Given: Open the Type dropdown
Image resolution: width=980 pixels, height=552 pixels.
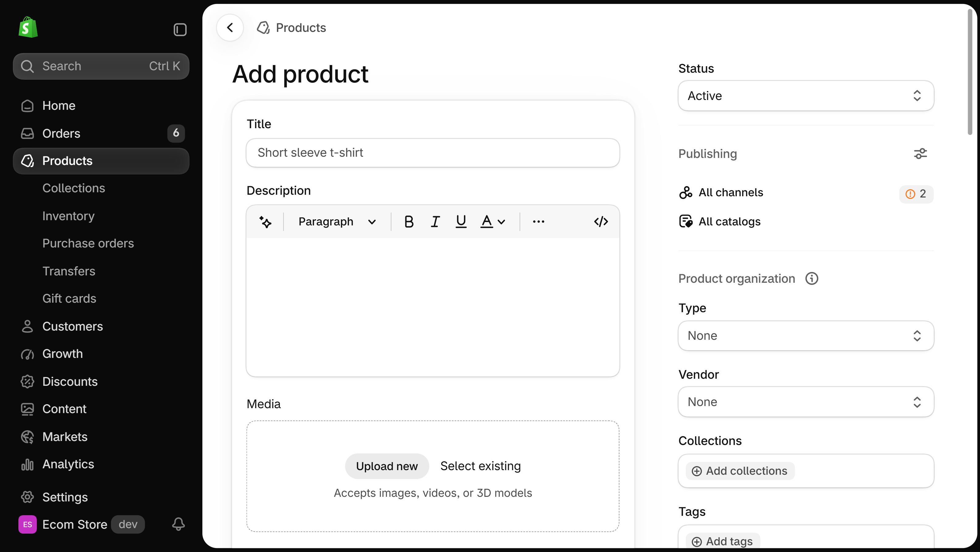Looking at the screenshot, I should [x=806, y=335].
